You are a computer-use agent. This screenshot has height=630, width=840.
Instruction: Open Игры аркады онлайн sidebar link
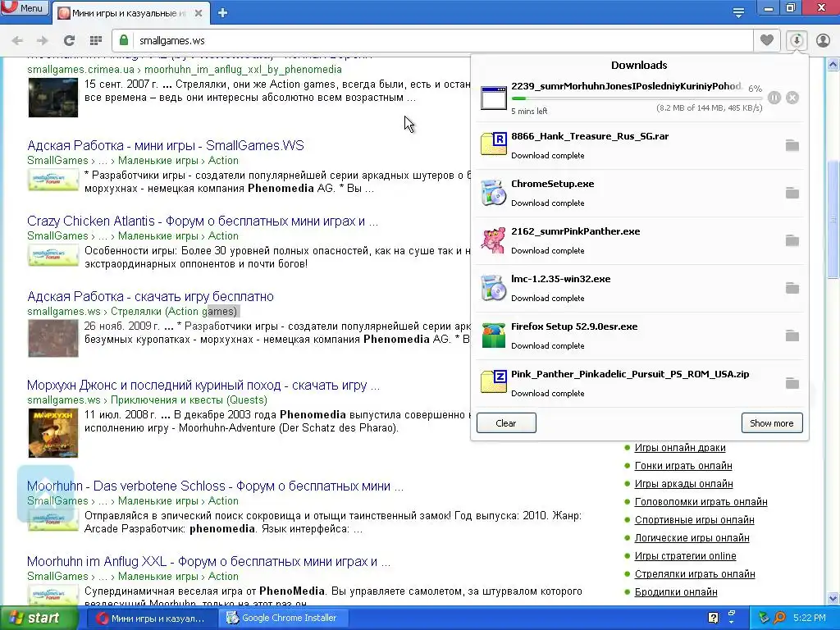pyautogui.click(x=683, y=484)
